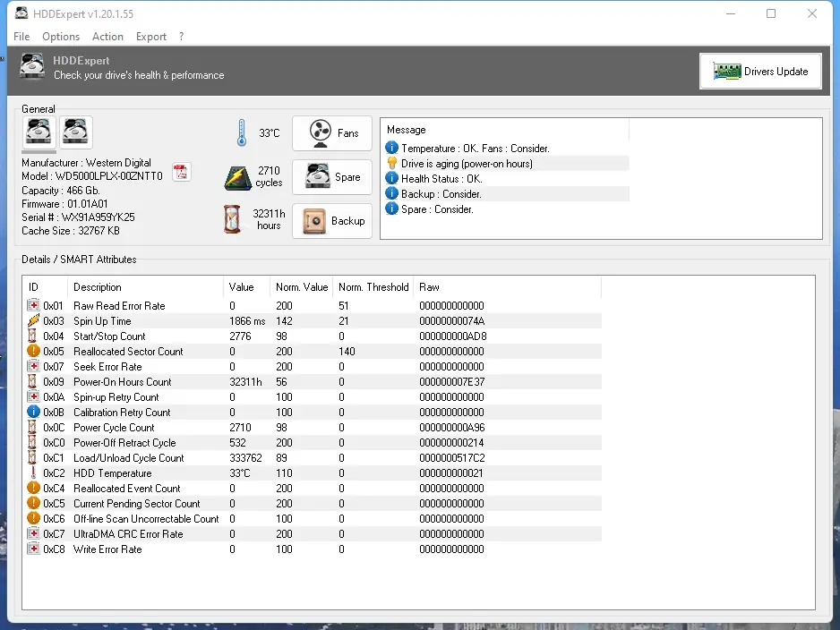Click the serial number WX91A959YK25

[98, 217]
